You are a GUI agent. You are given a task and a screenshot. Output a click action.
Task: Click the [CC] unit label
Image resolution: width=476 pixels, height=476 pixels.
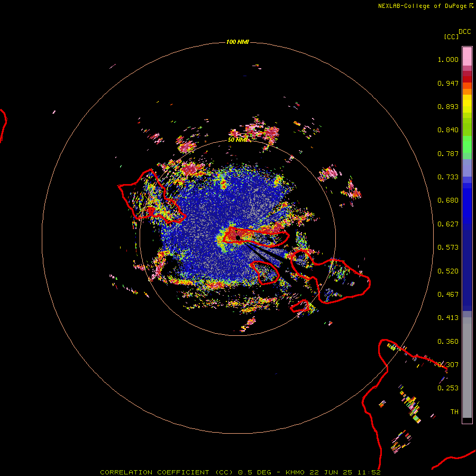click(451, 36)
